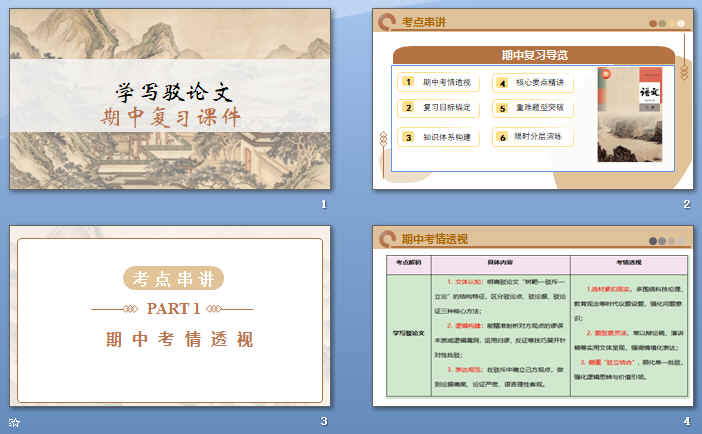The width and height of the screenshot is (702, 434).
Task: Click item 3 知识体系构建 on slide 2
Action: [438, 137]
